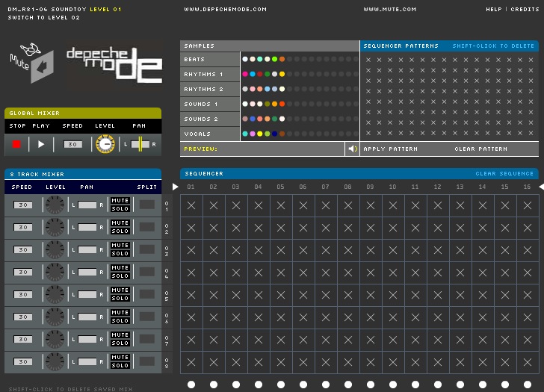Click track 03 pan slider
This screenshot has height=392, width=544.
pos(87,249)
